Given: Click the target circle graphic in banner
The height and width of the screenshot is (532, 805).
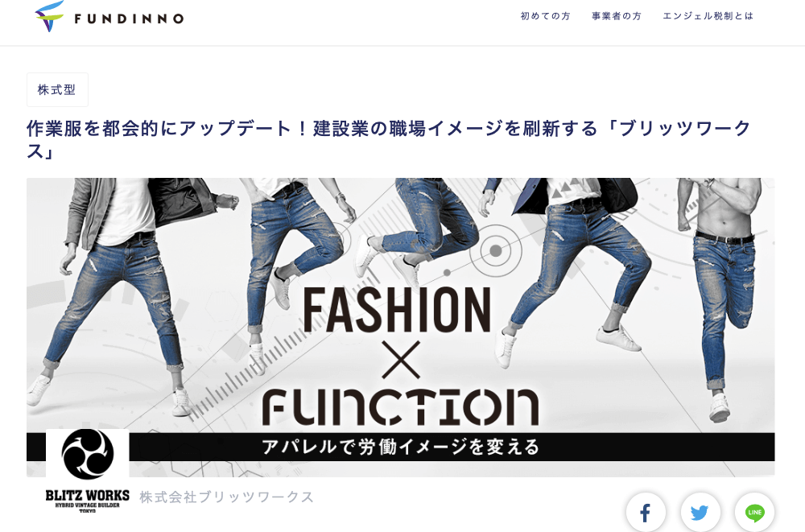Looking at the screenshot, I should click(495, 250).
